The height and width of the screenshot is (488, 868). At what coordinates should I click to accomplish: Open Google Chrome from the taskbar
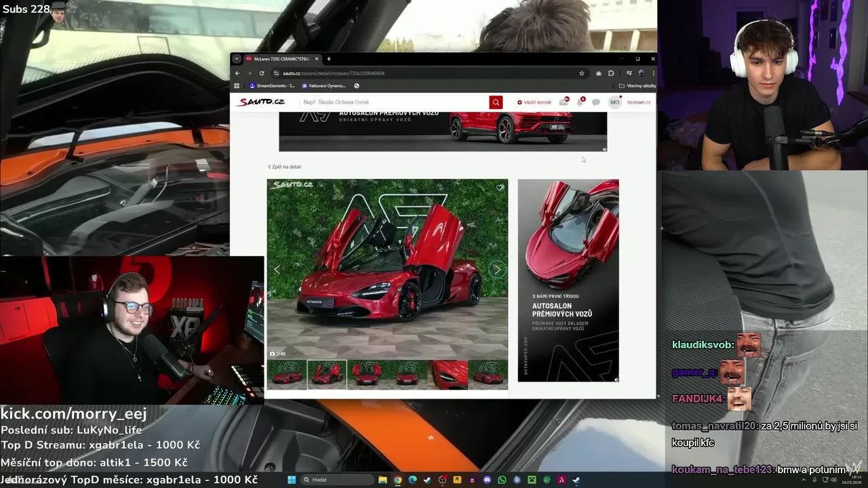pos(398,480)
